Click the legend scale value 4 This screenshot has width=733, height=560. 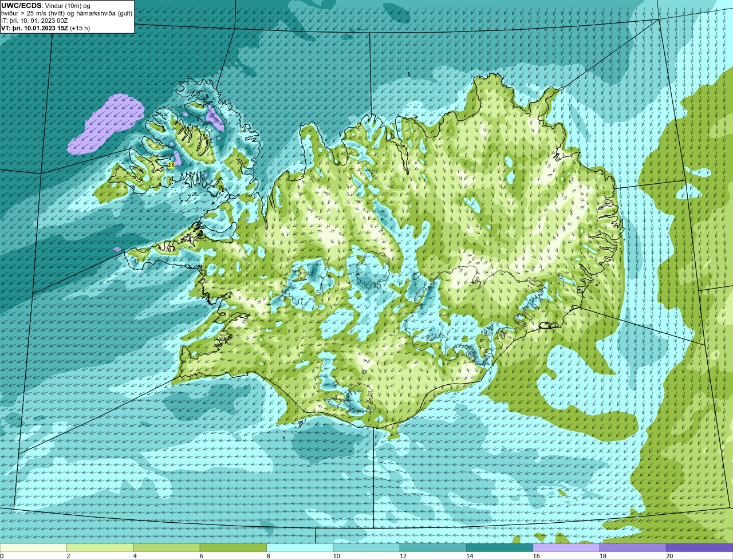click(x=135, y=556)
